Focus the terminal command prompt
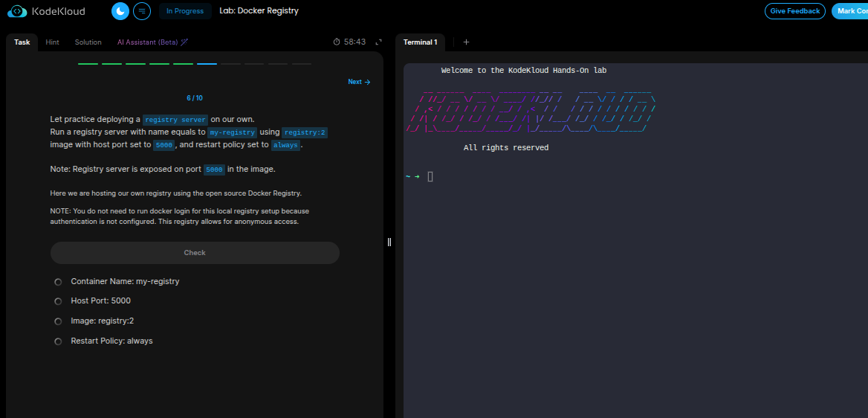 tap(431, 177)
